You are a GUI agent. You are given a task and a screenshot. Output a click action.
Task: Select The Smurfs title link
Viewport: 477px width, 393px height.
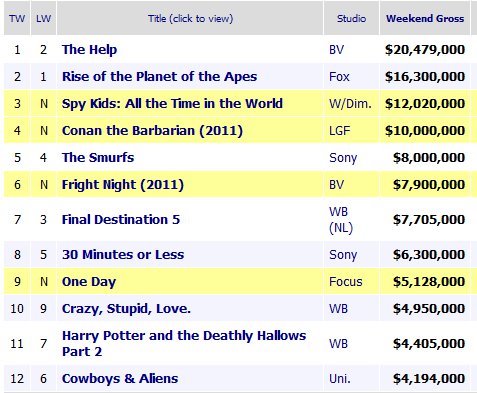98,157
